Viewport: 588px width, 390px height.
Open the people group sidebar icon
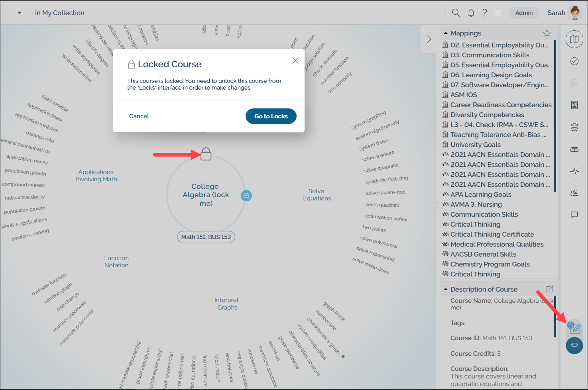[x=574, y=193]
